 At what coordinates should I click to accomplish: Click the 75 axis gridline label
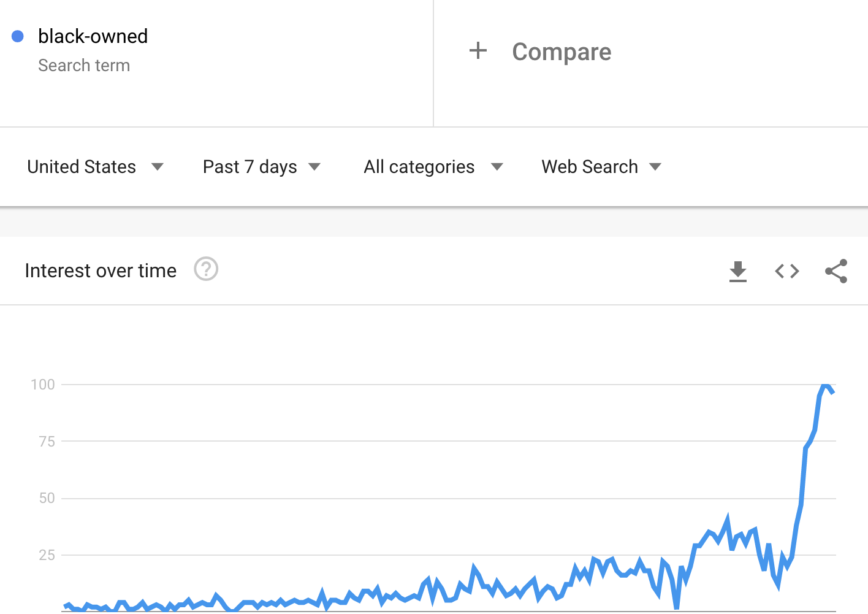[x=47, y=442]
